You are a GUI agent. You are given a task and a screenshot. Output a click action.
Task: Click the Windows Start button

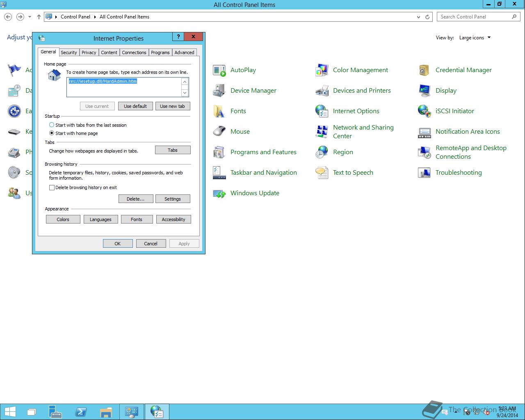pyautogui.click(x=10, y=412)
